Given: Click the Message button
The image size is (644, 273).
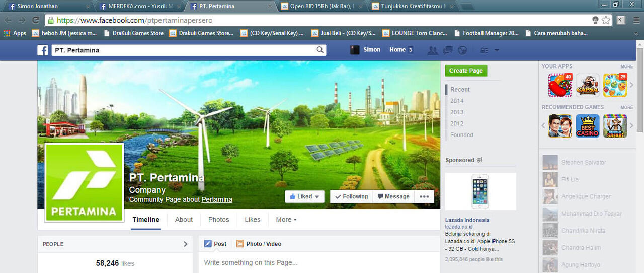Looking at the screenshot, I should coord(393,196).
